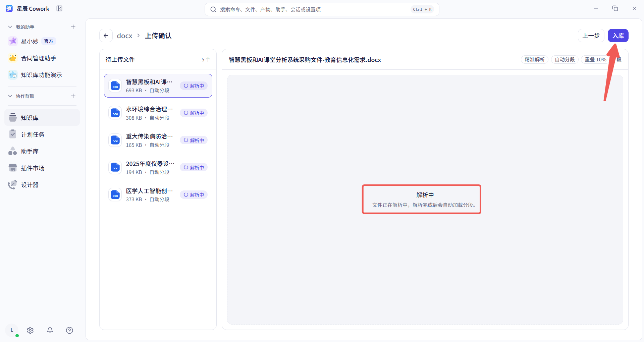644x342 pixels.
Task: Click the 星辰 Cowork logo icon
Action: tap(9, 9)
